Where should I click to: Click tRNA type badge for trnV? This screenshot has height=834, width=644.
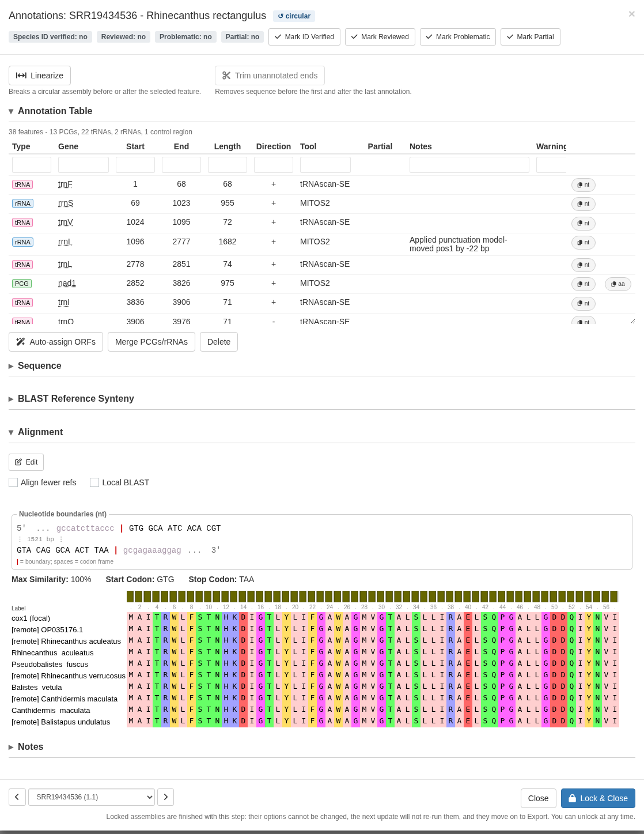click(22, 222)
